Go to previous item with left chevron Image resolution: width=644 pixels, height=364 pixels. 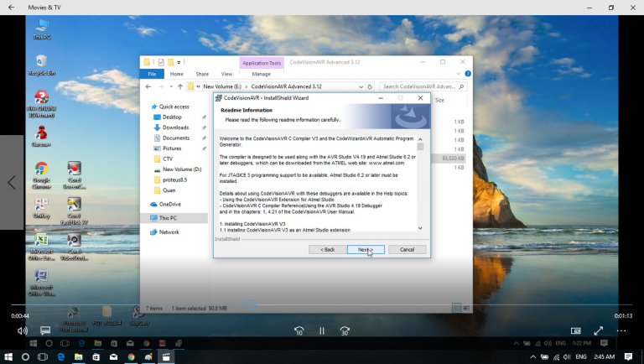[x=12, y=182]
